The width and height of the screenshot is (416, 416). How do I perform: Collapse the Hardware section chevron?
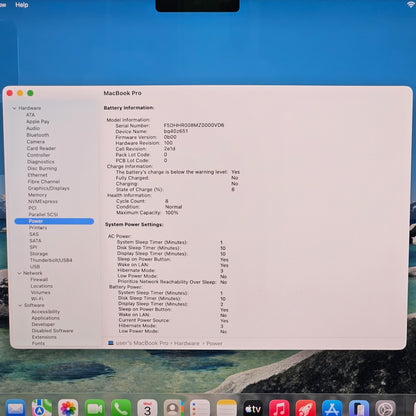(x=14, y=108)
